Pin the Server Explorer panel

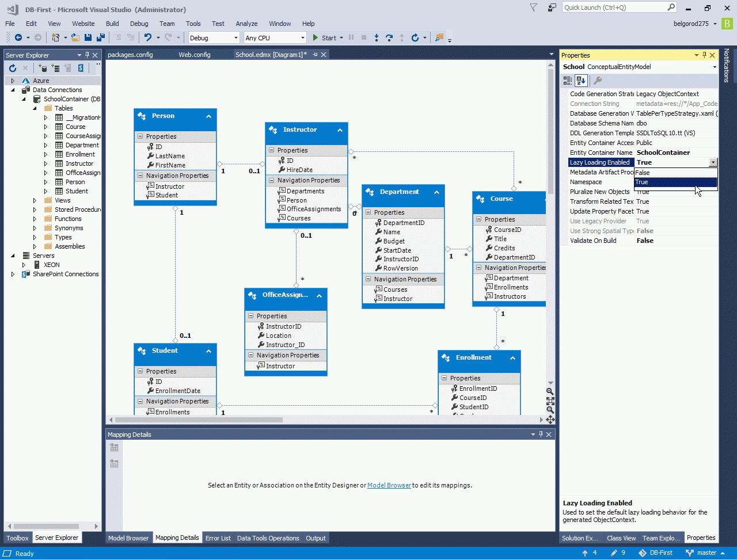[x=88, y=55]
